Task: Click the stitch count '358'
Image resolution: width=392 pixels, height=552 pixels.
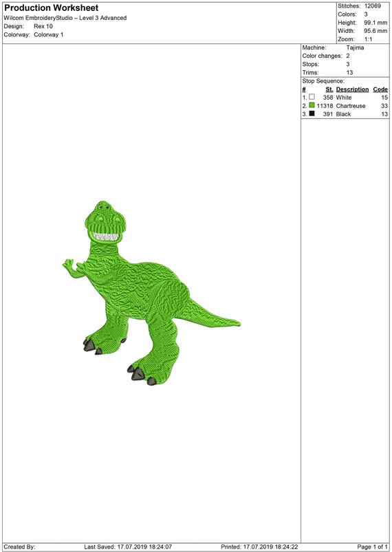Action: [x=328, y=98]
